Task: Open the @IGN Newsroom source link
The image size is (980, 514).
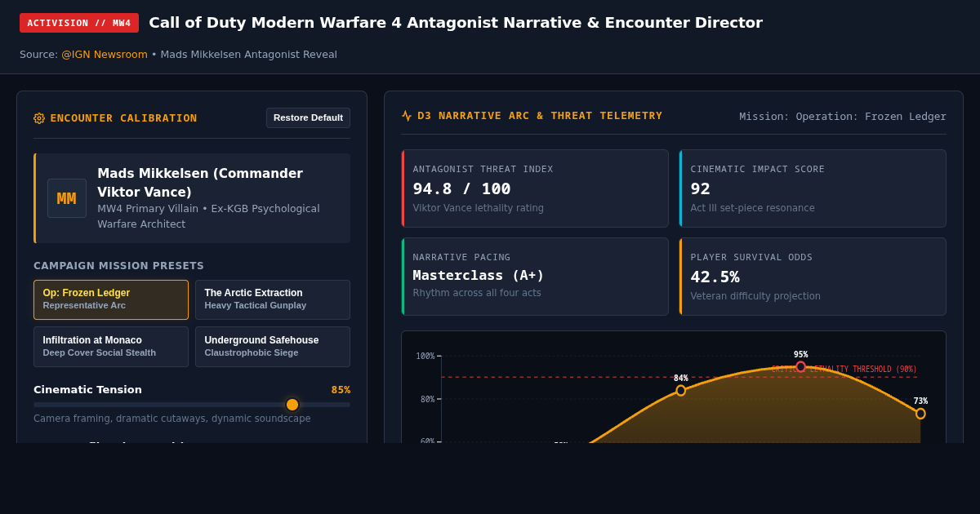Action: click(x=105, y=55)
